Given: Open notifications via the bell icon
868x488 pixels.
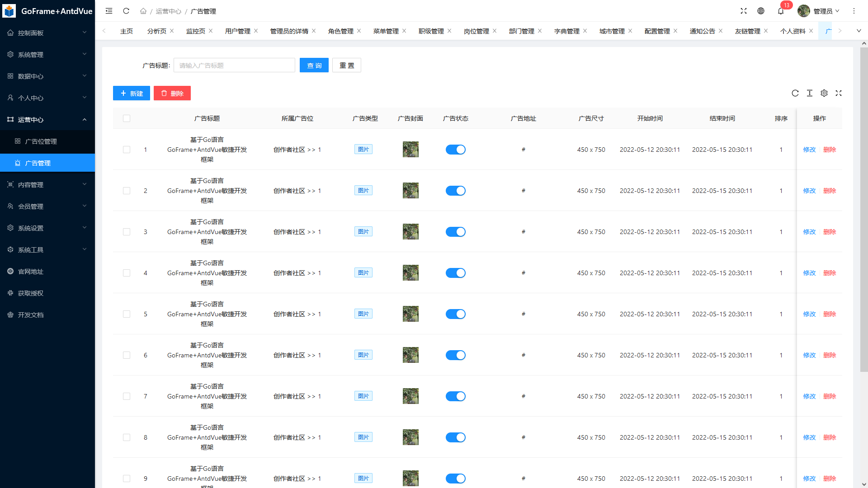Looking at the screenshot, I should (x=781, y=11).
